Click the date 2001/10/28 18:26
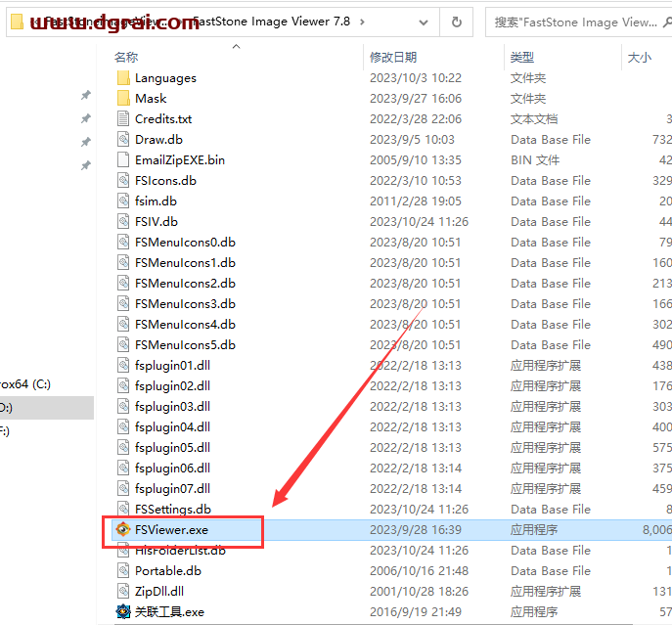The image size is (672, 625). tap(419, 592)
